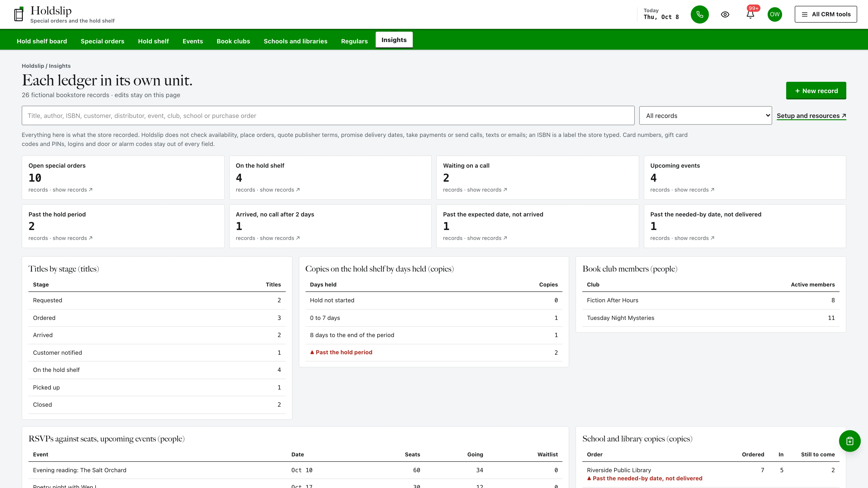Open notifications bell with 99+ badge
The image size is (868, 488).
750,14
